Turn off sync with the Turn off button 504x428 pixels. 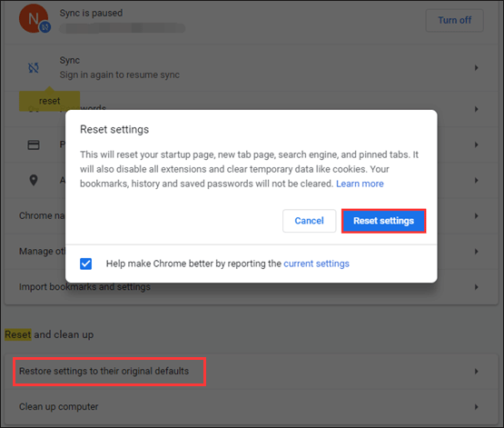[x=454, y=20]
